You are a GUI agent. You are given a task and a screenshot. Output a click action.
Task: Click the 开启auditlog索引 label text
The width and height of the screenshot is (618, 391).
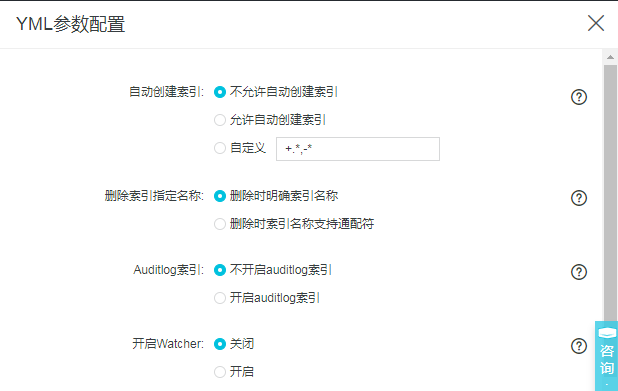[x=275, y=298]
